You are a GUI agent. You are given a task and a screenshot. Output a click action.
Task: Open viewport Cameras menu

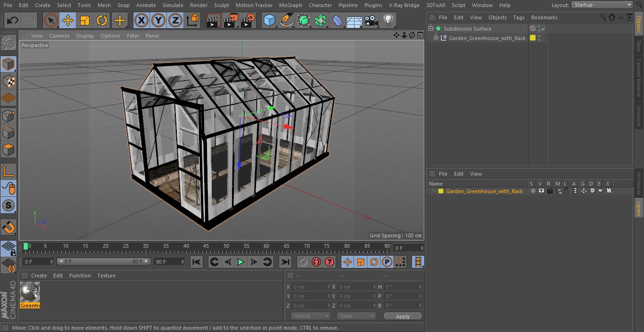click(59, 36)
